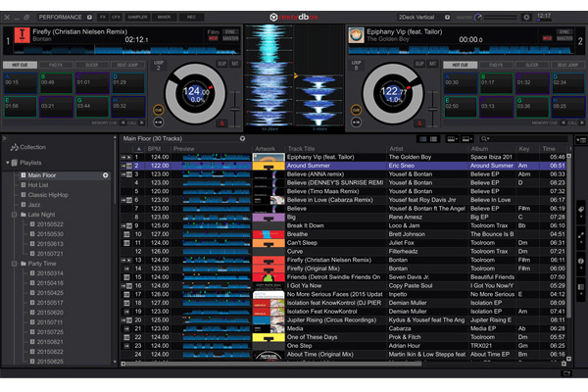The image size is (588, 392).
Task: Trigger hot cue G at 03:44 on deck 1
Action: click(x=92, y=107)
